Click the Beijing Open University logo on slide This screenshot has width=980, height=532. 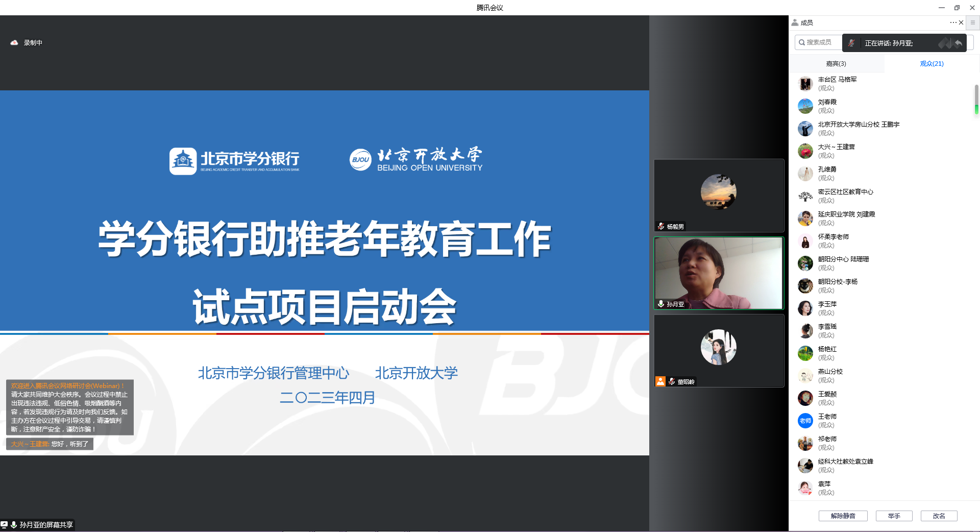(416, 159)
